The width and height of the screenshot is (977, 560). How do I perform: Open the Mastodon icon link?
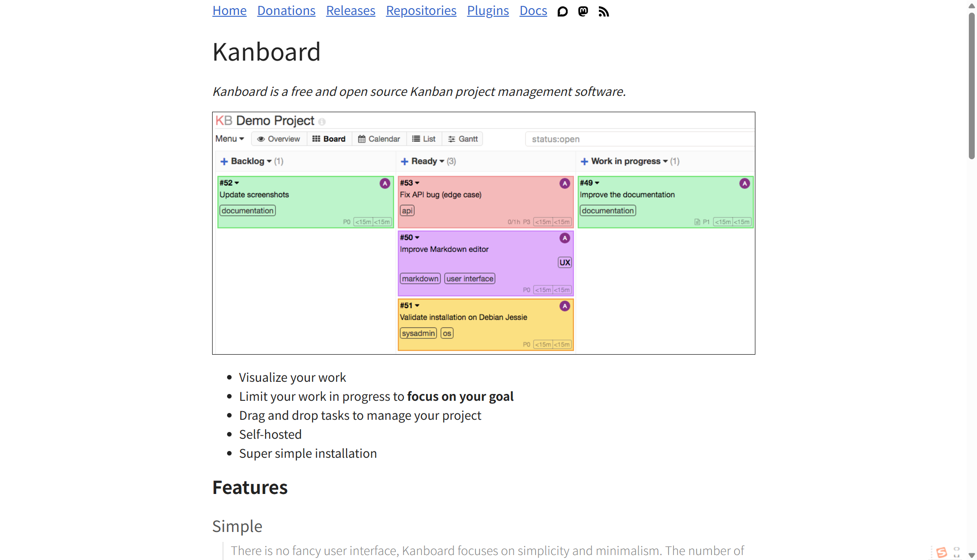click(583, 11)
